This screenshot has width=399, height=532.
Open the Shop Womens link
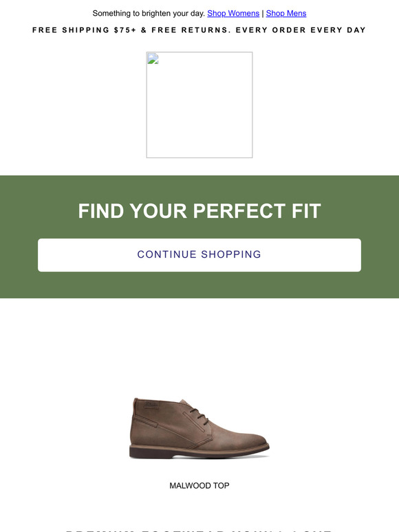tap(233, 13)
